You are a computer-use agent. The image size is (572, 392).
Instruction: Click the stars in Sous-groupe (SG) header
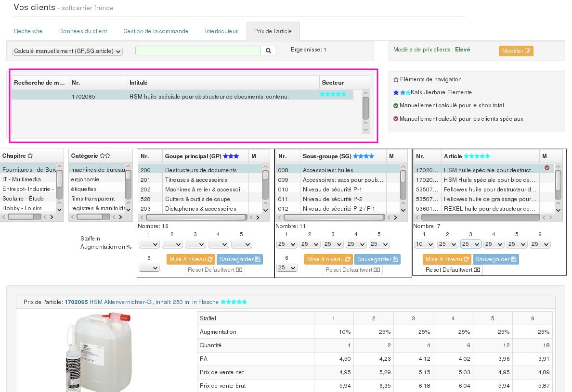(x=364, y=156)
